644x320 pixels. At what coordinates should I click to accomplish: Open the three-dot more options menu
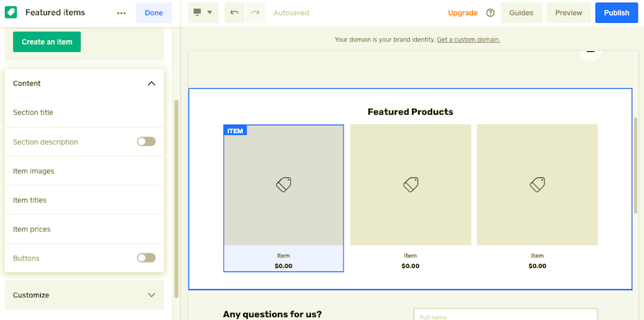click(122, 13)
